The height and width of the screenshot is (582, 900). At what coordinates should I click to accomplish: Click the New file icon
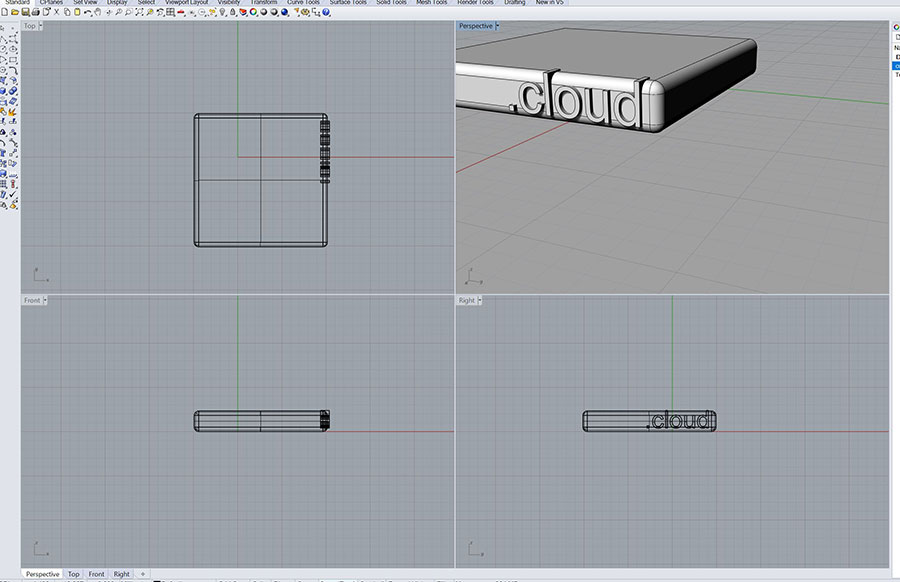click(5, 11)
